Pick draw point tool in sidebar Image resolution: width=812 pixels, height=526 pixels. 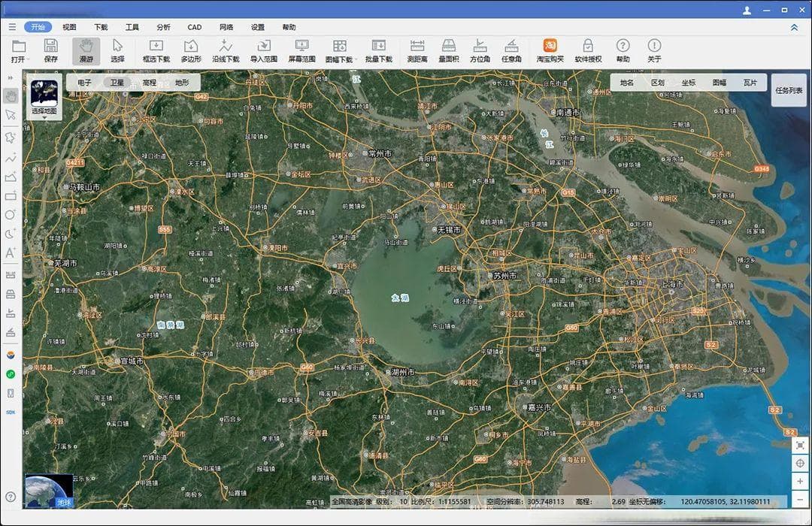pyautogui.click(x=11, y=138)
